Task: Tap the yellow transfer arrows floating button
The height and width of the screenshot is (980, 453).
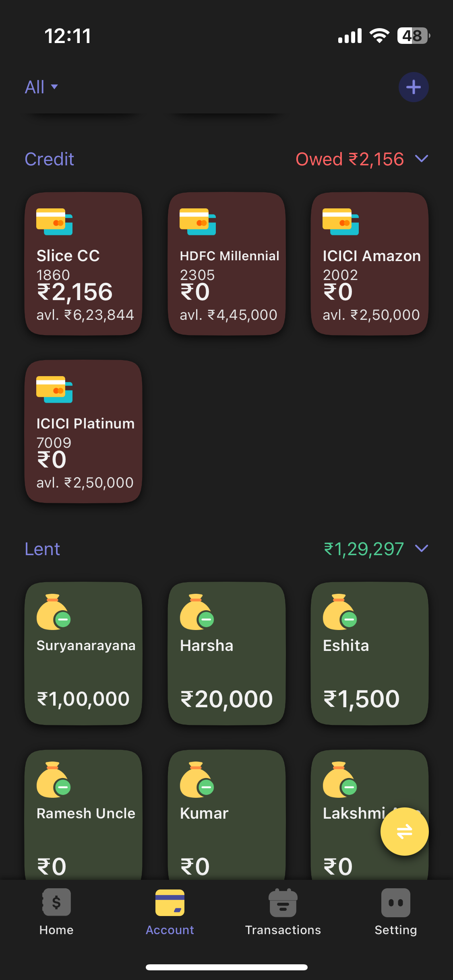Action: click(x=404, y=831)
